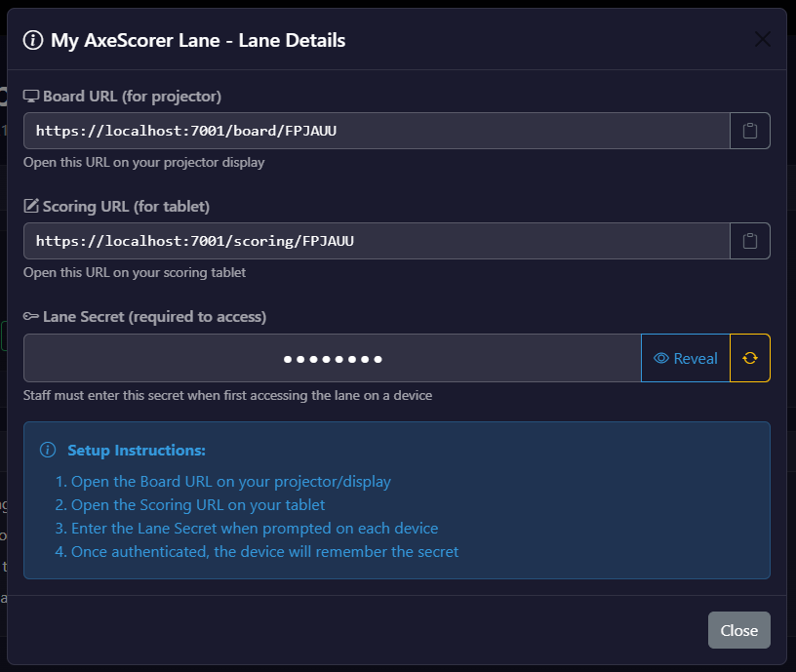Click the masked Lane Secret field
796x672 pixels.
click(x=332, y=358)
